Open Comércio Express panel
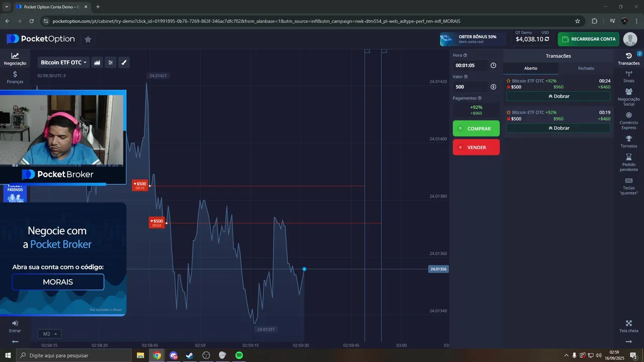Image resolution: width=644 pixels, height=362 pixels. (x=629, y=121)
